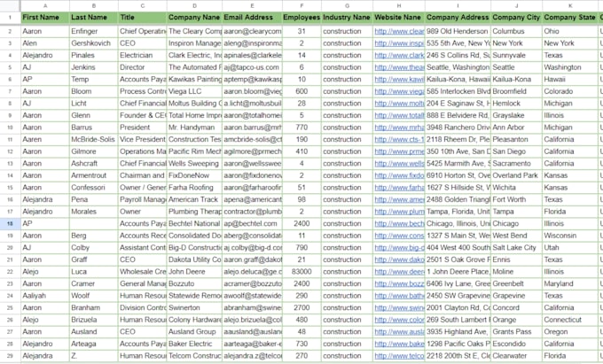The image size is (603, 364).
Task: Select the First Name header cell
Action: (45, 18)
